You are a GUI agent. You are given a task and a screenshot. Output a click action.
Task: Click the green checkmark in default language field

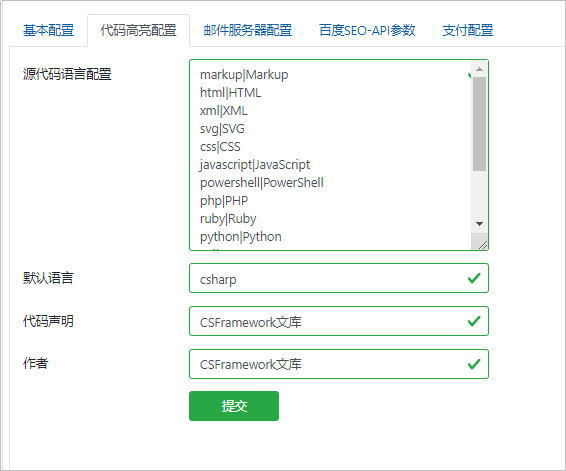(474, 278)
